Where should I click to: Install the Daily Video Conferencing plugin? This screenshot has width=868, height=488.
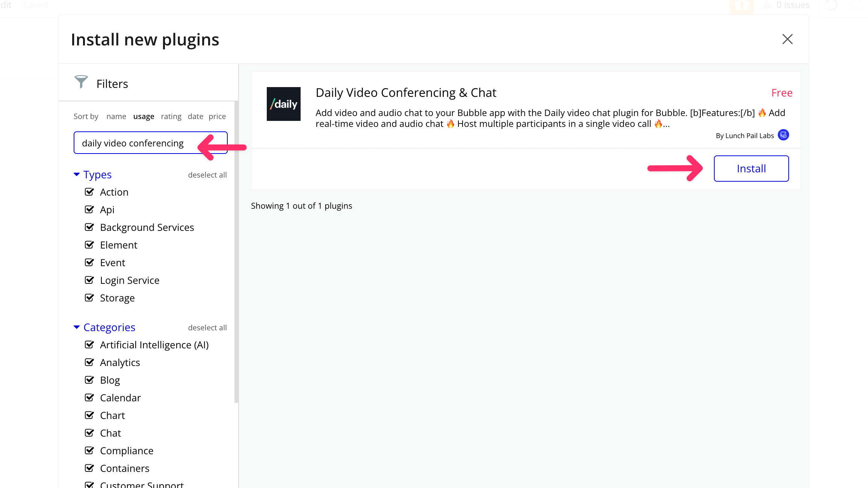pos(751,169)
